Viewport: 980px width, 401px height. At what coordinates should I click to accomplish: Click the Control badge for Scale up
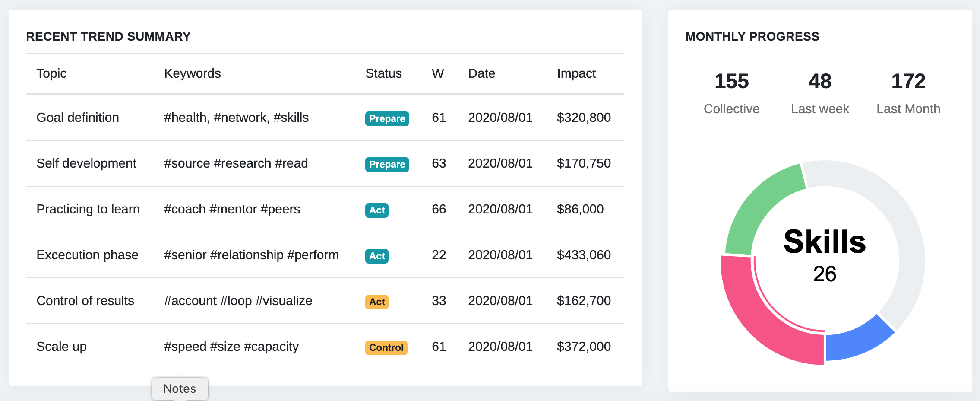386,347
